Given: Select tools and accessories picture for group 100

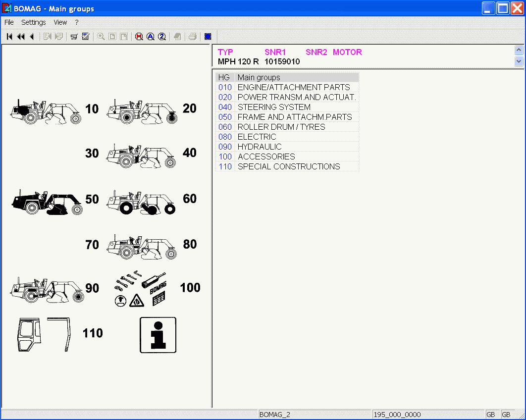Looking at the screenshot, I should (141, 290).
